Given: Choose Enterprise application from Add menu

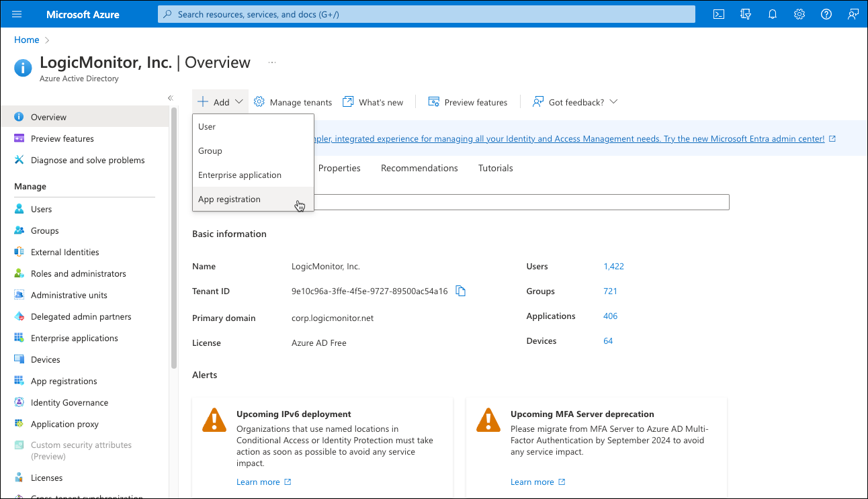Looking at the screenshot, I should [x=253, y=175].
